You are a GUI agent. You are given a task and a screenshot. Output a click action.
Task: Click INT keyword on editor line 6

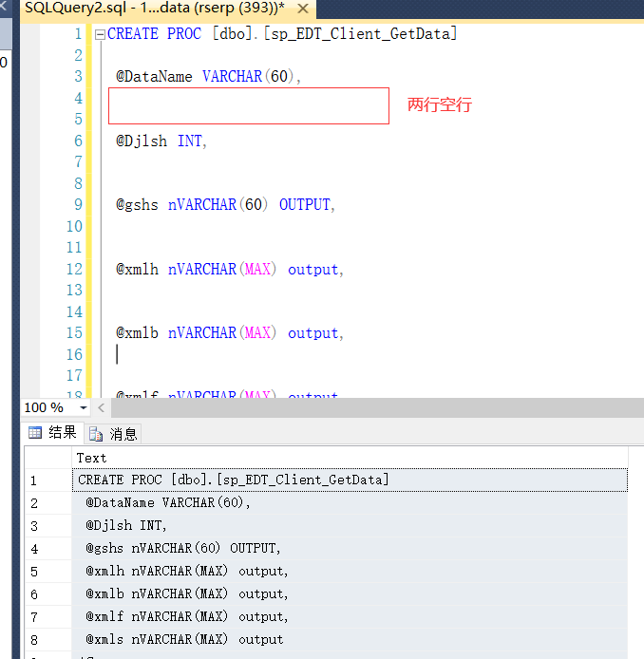(190, 141)
